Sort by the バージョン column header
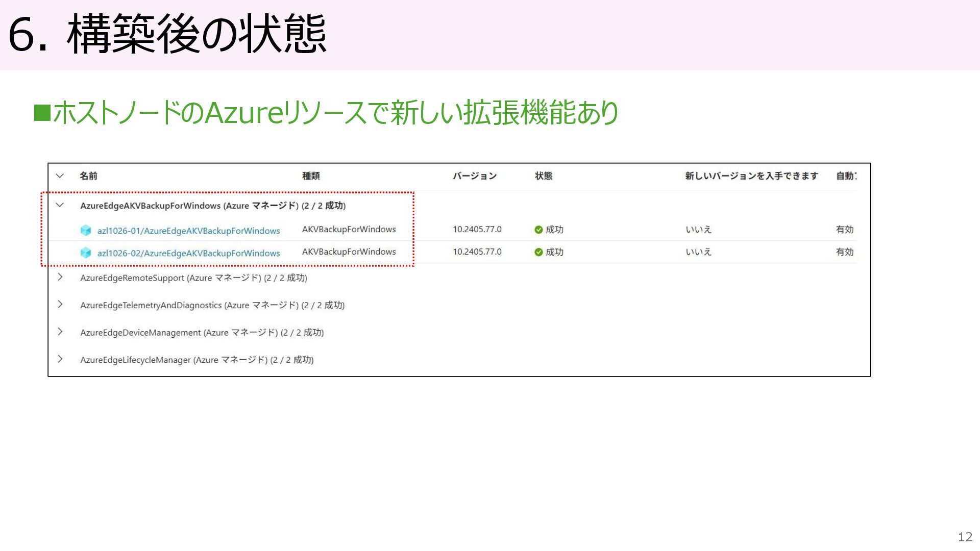The width and height of the screenshot is (980, 551). (x=474, y=176)
